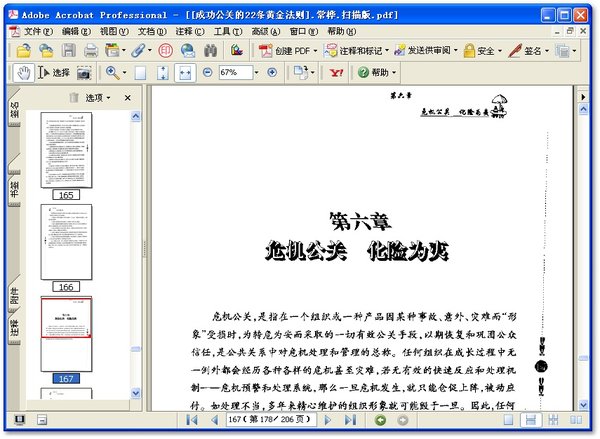
Task: Open the Advanced (高级) menu
Action: 266,31
